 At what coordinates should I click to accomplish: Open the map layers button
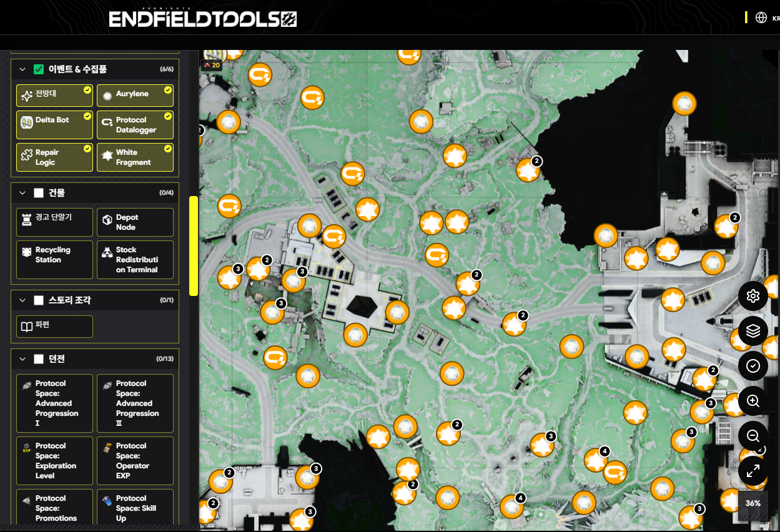753,331
